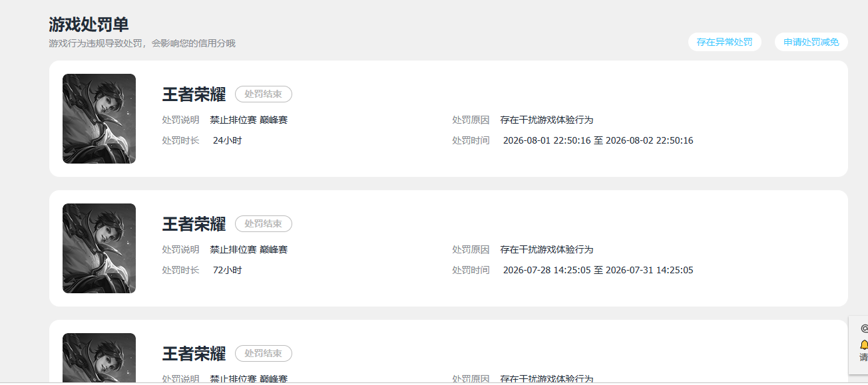Click 存在干扰游戏体验行为 in the 24小时 card
The width and height of the screenshot is (868, 385).
click(x=546, y=120)
